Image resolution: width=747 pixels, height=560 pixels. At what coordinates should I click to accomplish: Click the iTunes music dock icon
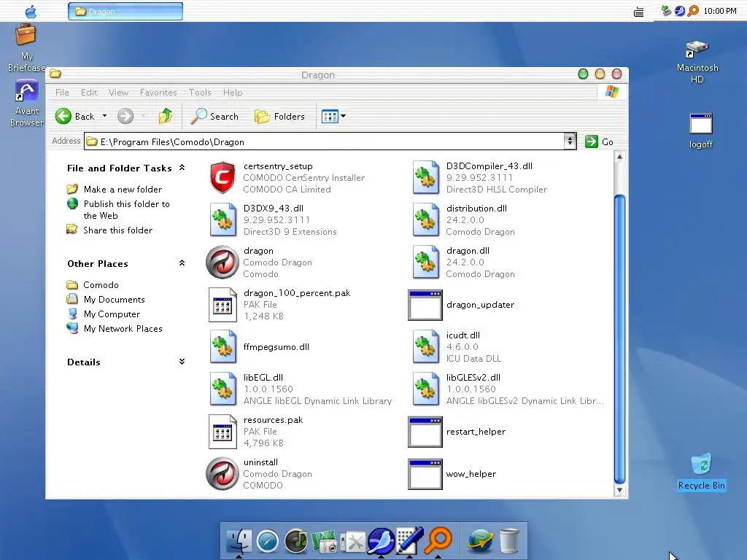[296, 542]
